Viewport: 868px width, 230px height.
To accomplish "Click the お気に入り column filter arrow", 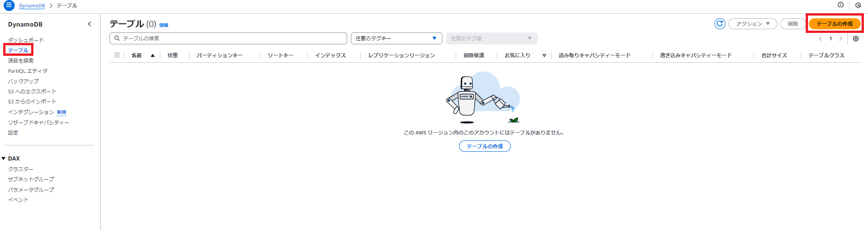I will click(x=544, y=56).
